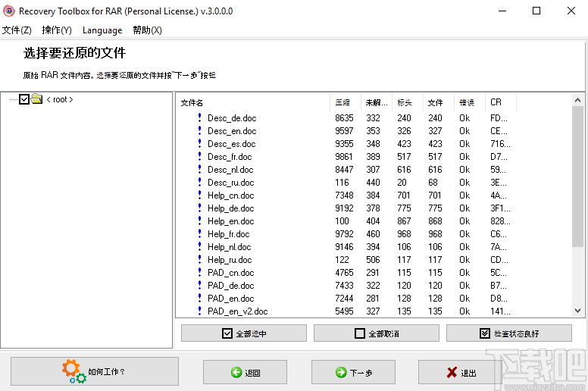Click the exclamation icon beside Desc_de.doc

(x=199, y=117)
